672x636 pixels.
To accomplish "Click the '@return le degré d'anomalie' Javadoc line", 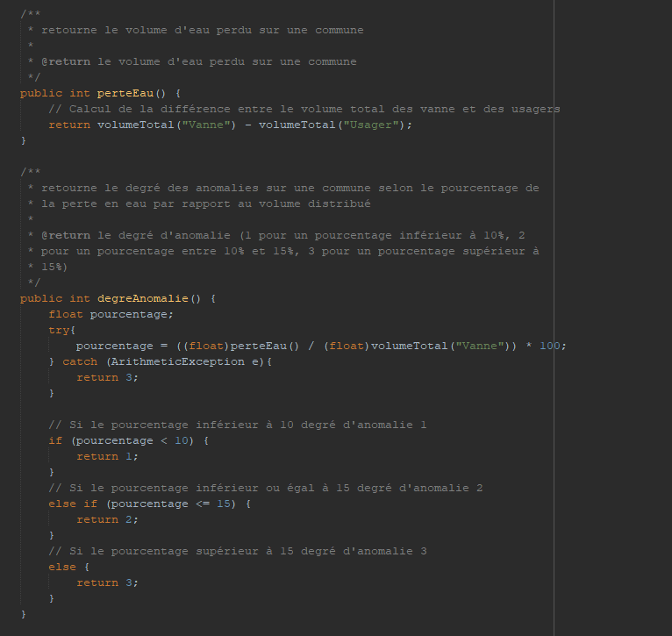I will (x=276, y=235).
